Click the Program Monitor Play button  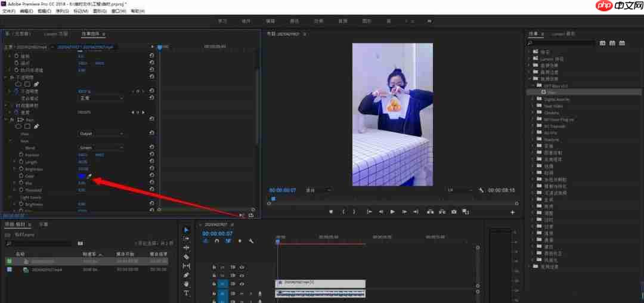click(392, 212)
